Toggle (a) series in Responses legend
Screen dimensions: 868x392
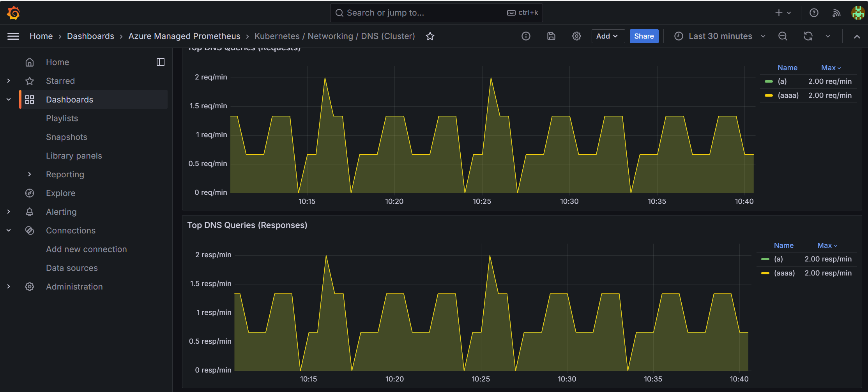778,259
